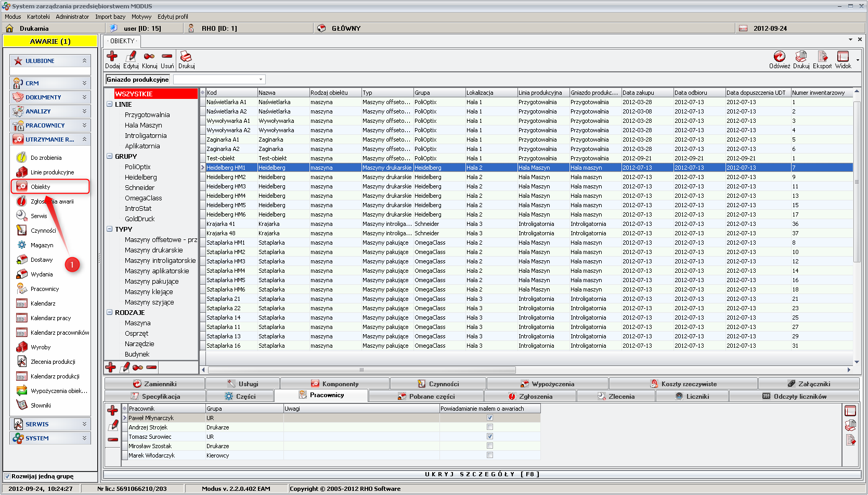
Task: Toggle mail notification for Paweł Młynarczyk
Action: tap(489, 418)
